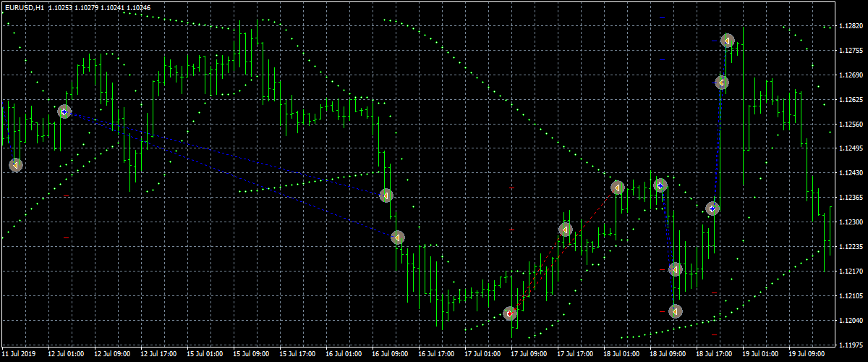Click time label 11 Jul 2019
The height and width of the screenshot is (362, 868).
tap(19, 355)
